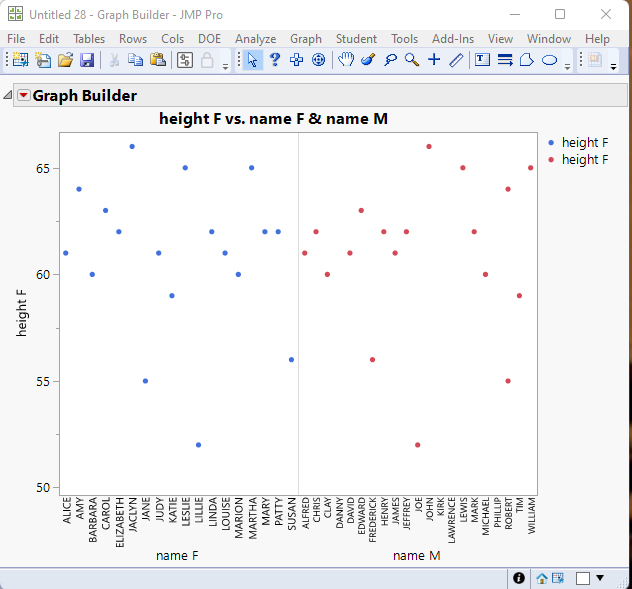Click blue legend marker for height F

point(551,142)
